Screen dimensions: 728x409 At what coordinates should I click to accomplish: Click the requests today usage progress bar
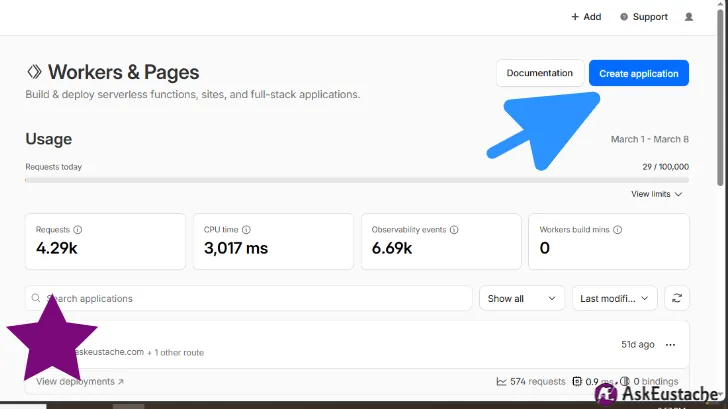tap(356, 180)
